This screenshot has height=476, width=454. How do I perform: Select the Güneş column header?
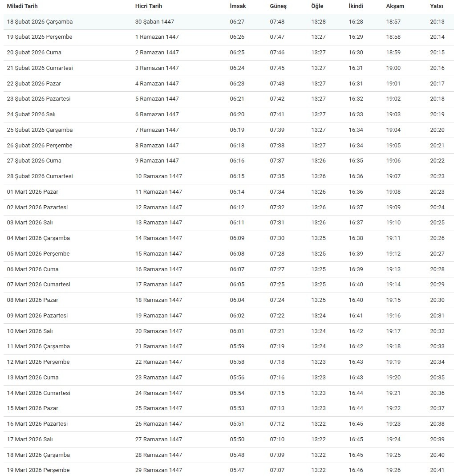click(278, 6)
